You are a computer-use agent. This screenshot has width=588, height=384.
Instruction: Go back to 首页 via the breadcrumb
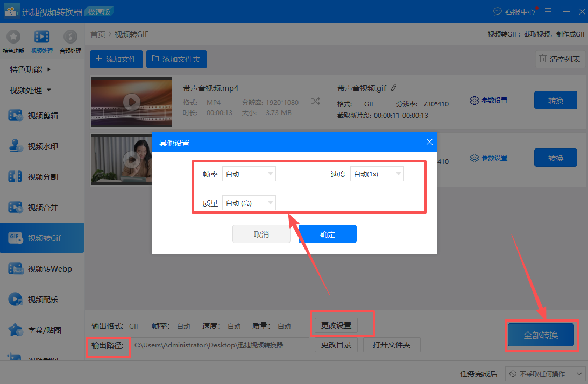click(x=97, y=33)
